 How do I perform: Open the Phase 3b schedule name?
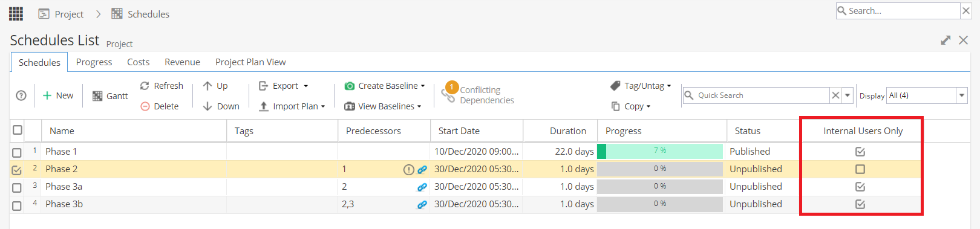pyautogui.click(x=64, y=204)
